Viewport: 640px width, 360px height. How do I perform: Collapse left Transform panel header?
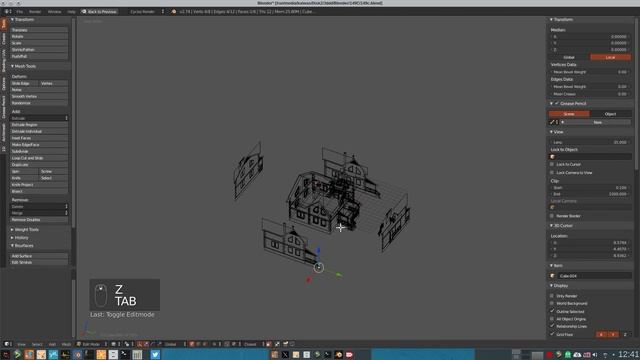[23, 19]
